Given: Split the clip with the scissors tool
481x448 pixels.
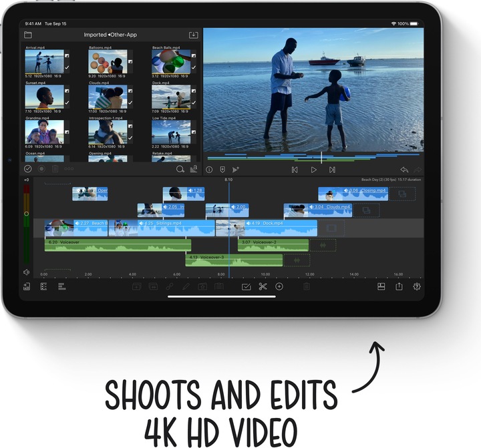Looking at the screenshot, I should tap(263, 286).
